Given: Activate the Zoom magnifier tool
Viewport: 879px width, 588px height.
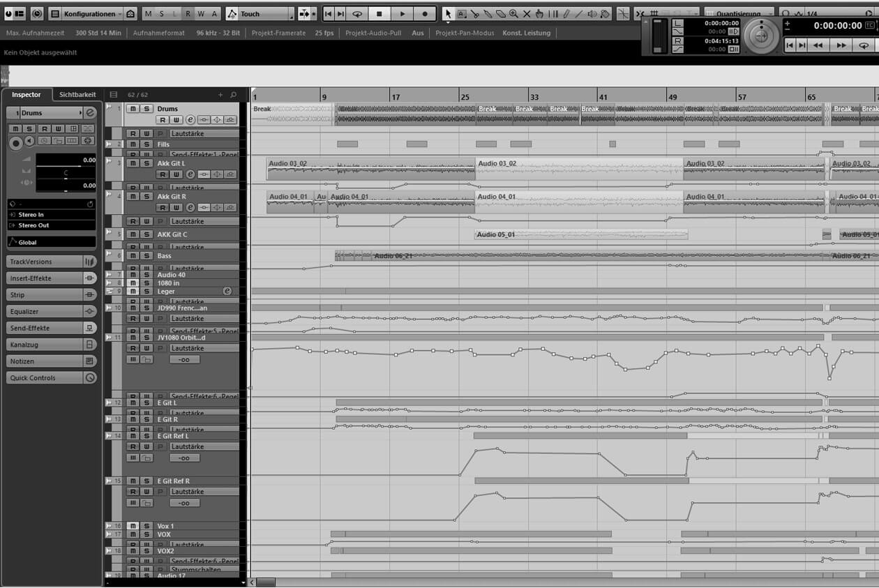Looking at the screenshot, I should (x=513, y=14).
